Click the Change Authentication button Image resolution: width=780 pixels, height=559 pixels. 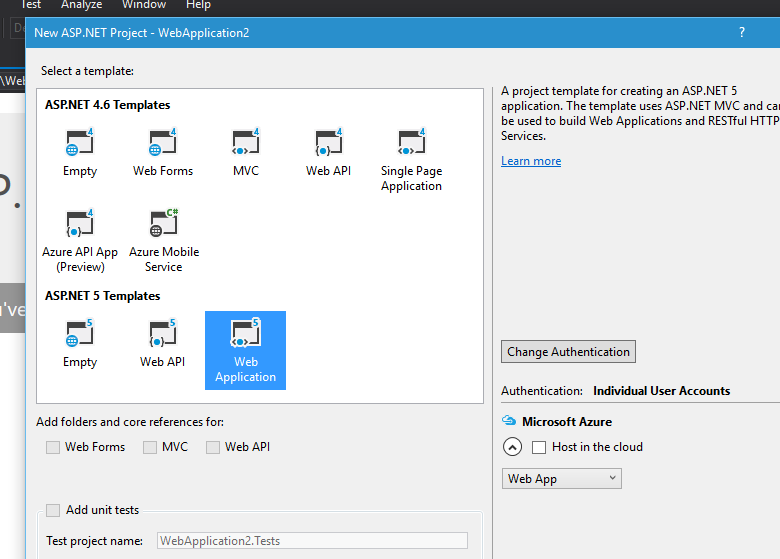click(568, 352)
